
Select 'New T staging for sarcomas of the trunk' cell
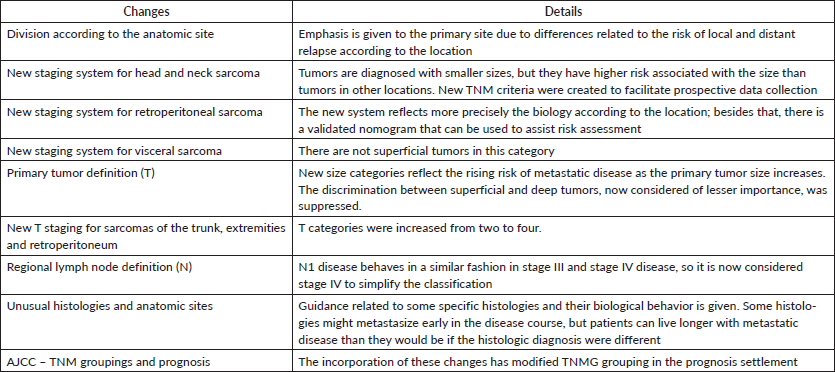pyautogui.click(x=146, y=237)
